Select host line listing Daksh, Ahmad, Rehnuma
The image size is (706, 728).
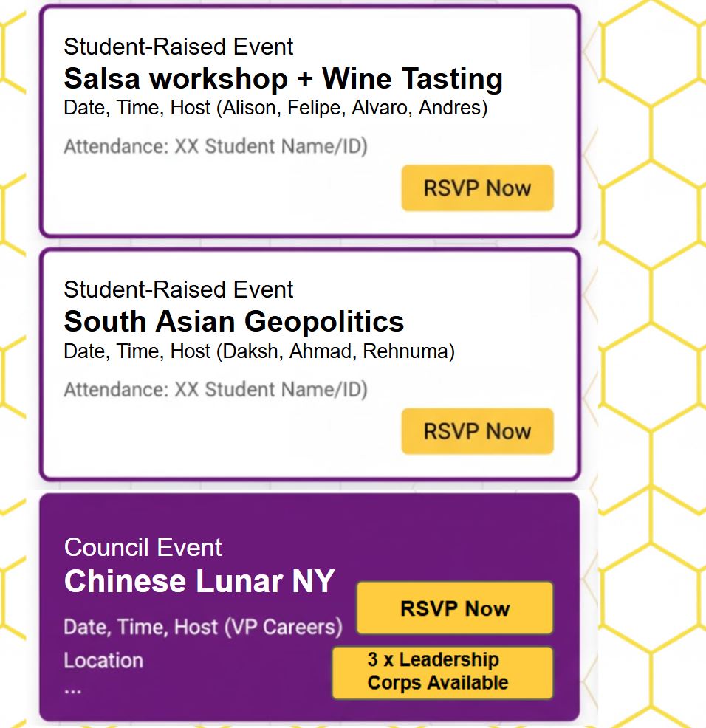click(259, 351)
